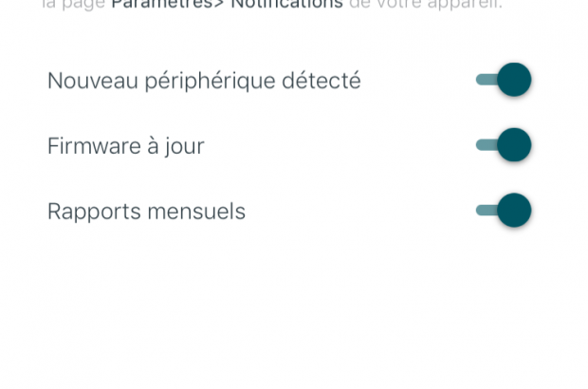The width and height of the screenshot is (588, 389).
Task: Disable the Firmware à jour switch
Action: [503, 146]
